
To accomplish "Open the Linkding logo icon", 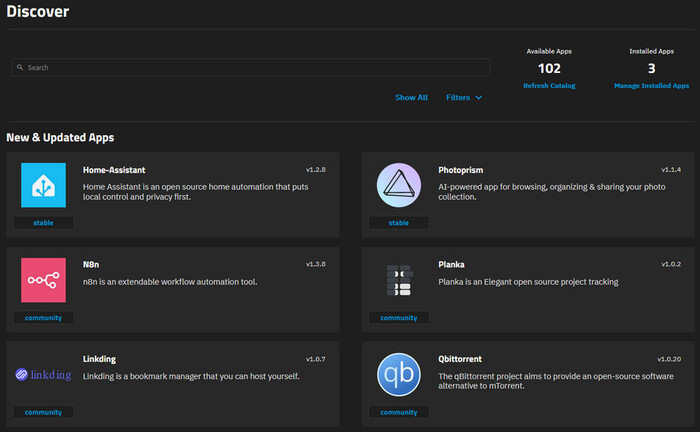I will pos(43,375).
